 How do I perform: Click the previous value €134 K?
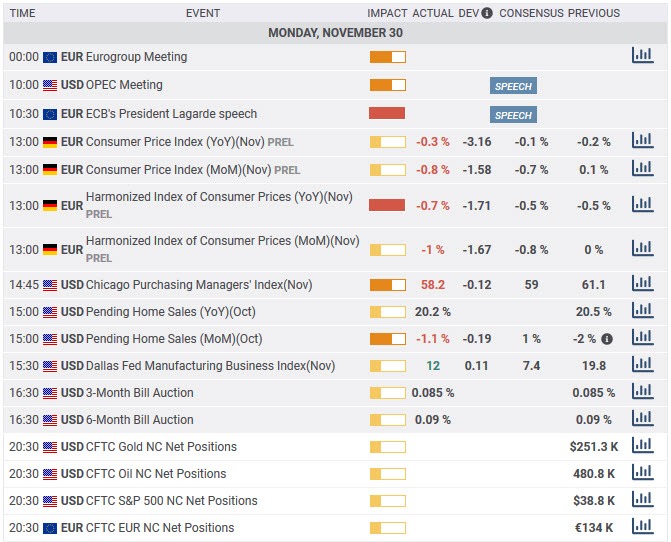click(x=594, y=527)
